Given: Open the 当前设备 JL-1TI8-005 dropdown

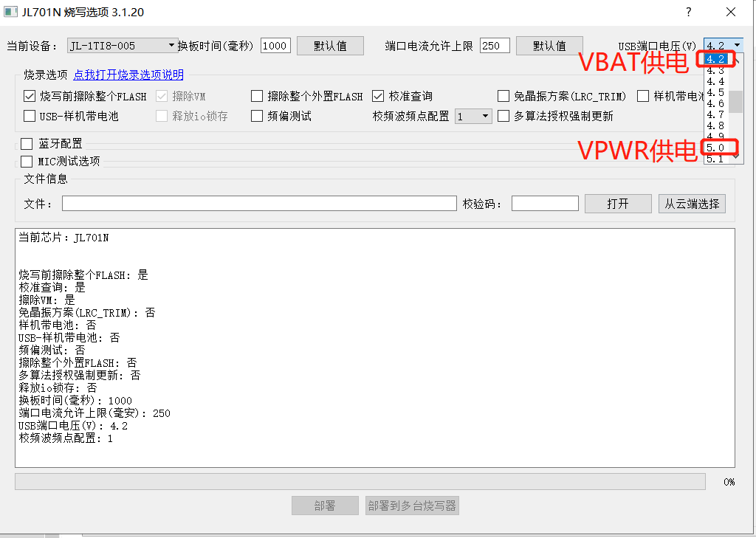Looking at the screenshot, I should [x=122, y=45].
